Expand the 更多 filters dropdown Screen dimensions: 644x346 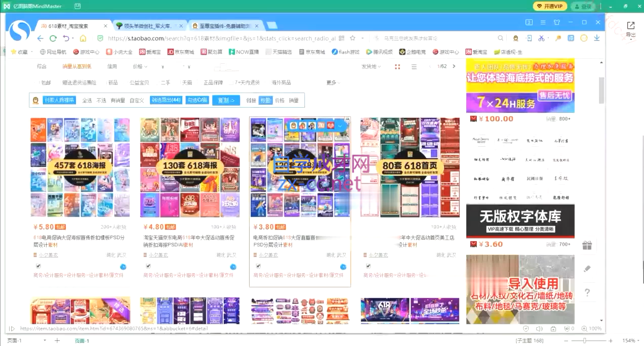tap(333, 82)
